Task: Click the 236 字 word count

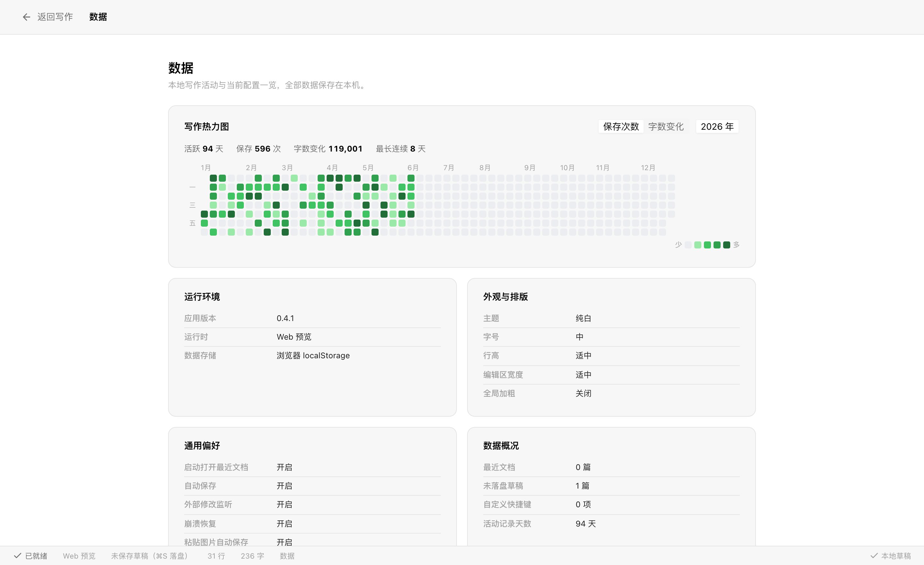Action: (252, 556)
